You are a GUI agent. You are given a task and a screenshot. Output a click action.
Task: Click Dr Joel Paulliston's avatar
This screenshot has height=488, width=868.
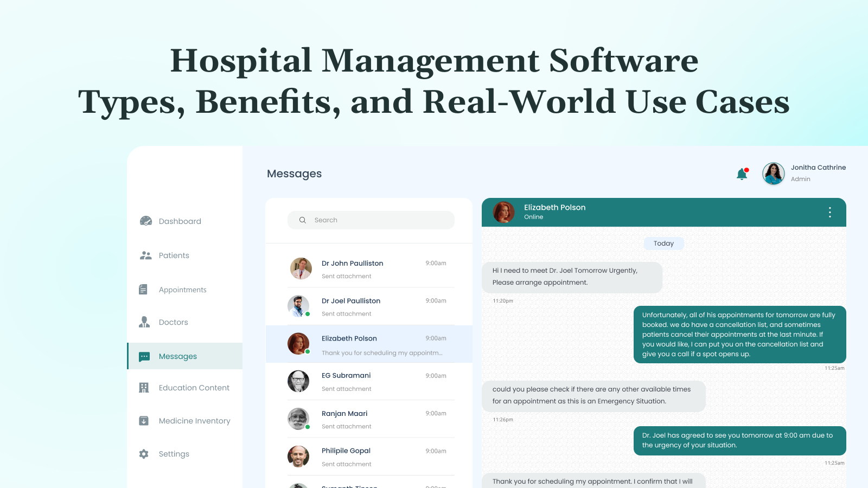coord(298,306)
